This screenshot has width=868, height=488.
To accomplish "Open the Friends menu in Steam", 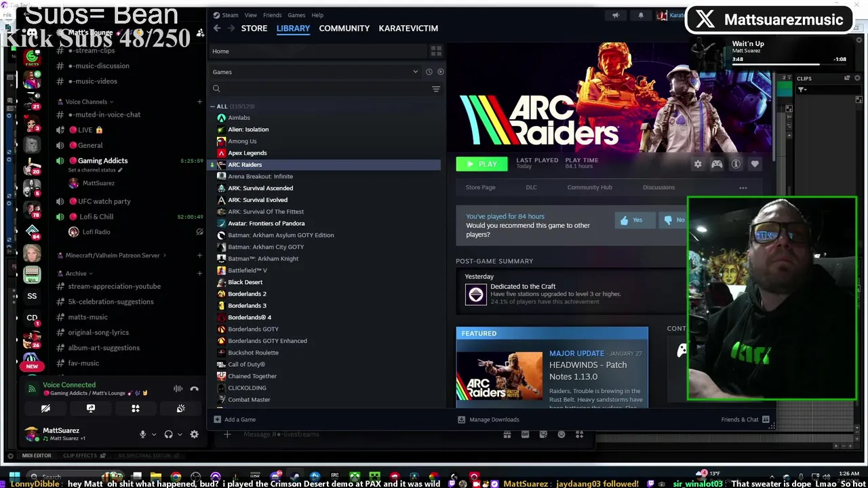I will [272, 15].
